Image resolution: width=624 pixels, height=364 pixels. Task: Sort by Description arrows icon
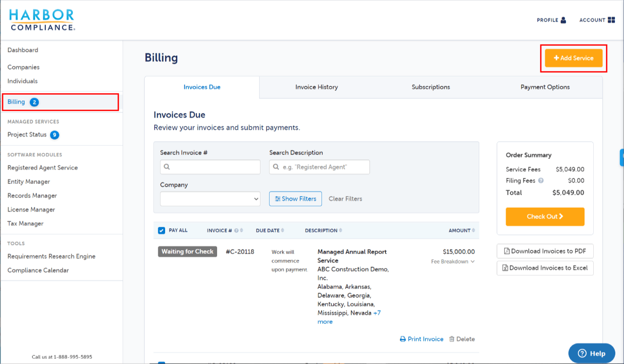341,230
